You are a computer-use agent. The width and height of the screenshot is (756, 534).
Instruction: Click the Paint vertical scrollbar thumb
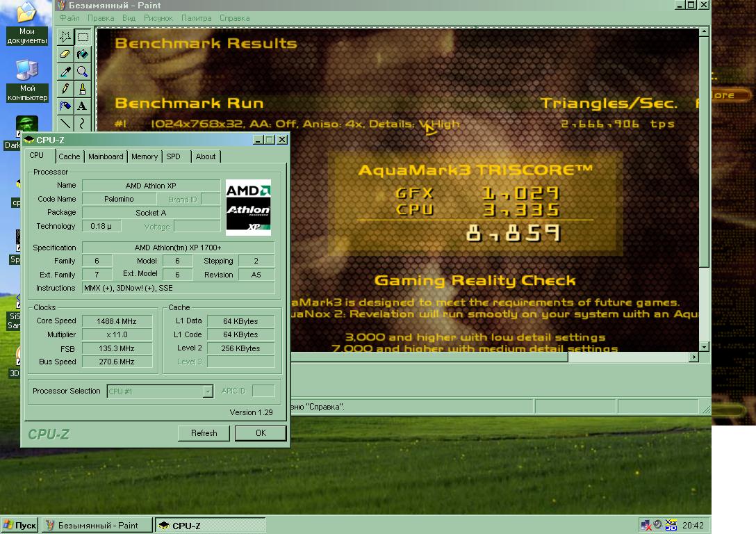click(704, 152)
